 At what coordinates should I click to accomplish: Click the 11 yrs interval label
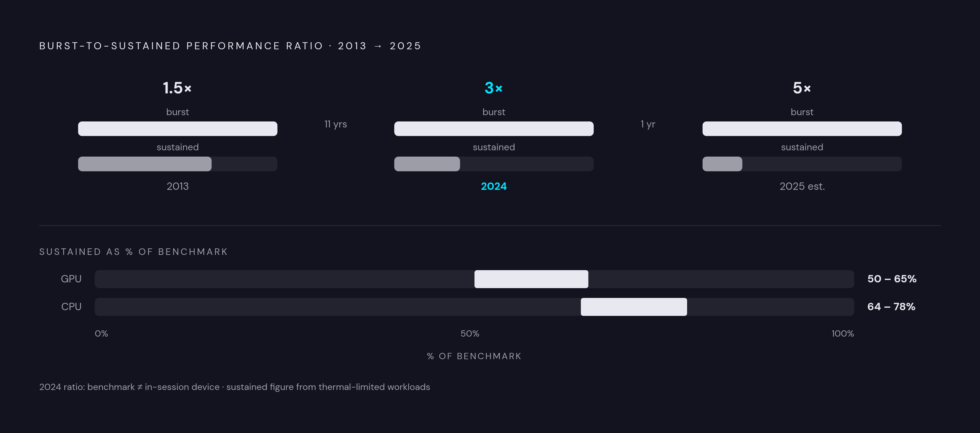coord(336,124)
